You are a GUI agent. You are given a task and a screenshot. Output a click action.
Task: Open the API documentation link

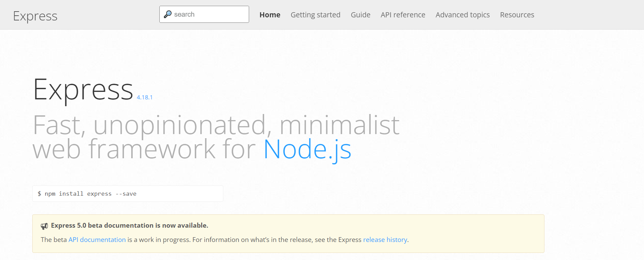[97, 240]
